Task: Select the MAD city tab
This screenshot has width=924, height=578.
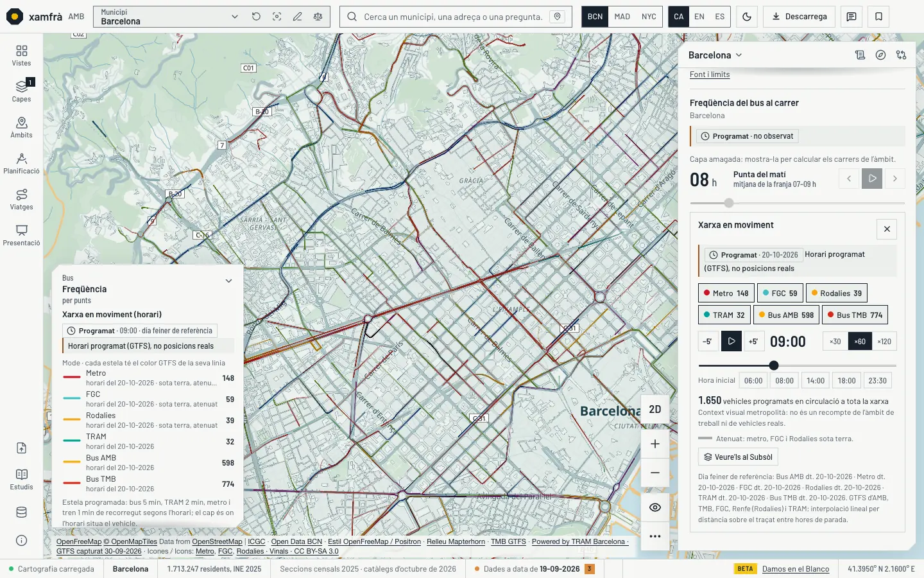Action: 622,17
